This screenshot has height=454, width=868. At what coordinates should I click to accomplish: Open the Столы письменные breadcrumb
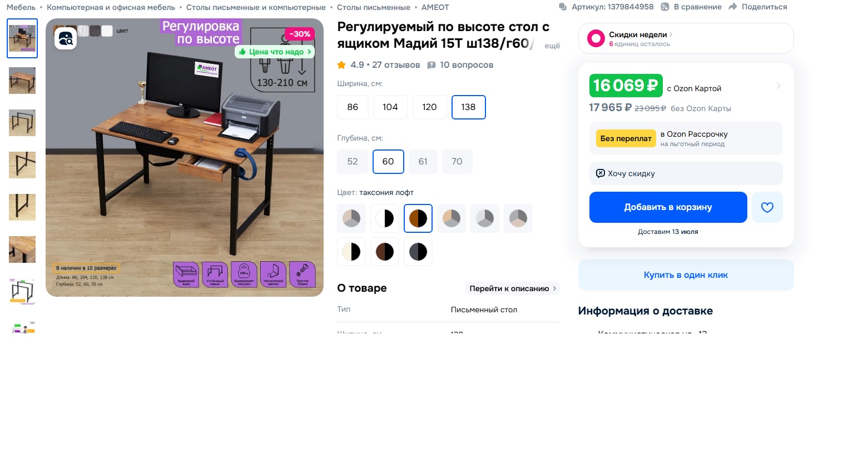coord(373,7)
